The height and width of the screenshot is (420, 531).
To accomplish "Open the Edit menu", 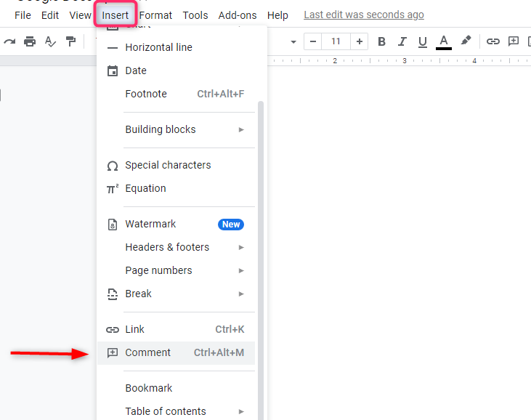I will point(50,15).
